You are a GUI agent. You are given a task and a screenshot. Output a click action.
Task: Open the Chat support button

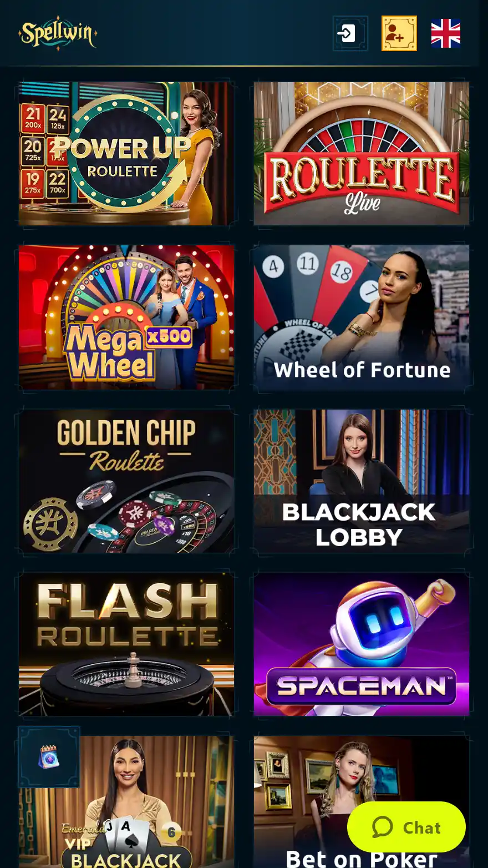point(406,827)
